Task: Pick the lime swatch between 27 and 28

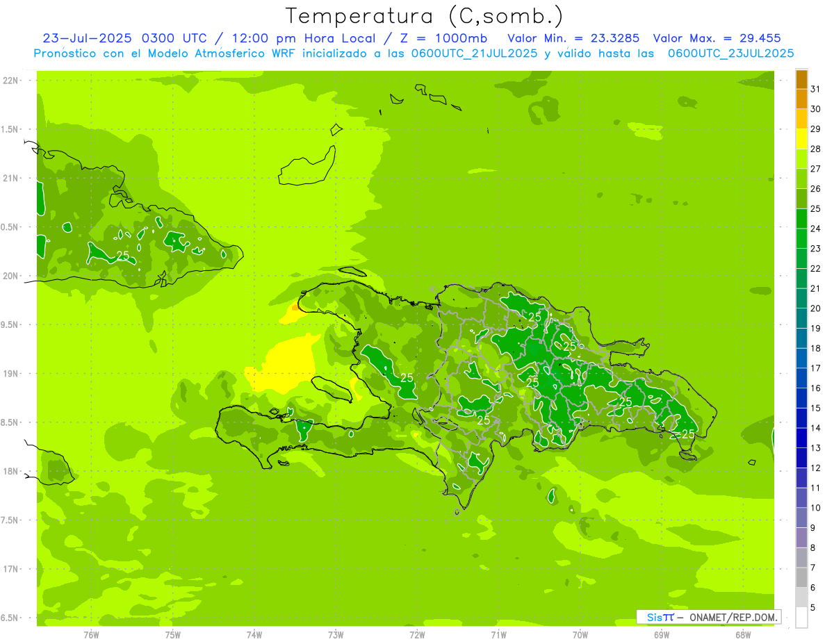Action: click(x=801, y=158)
